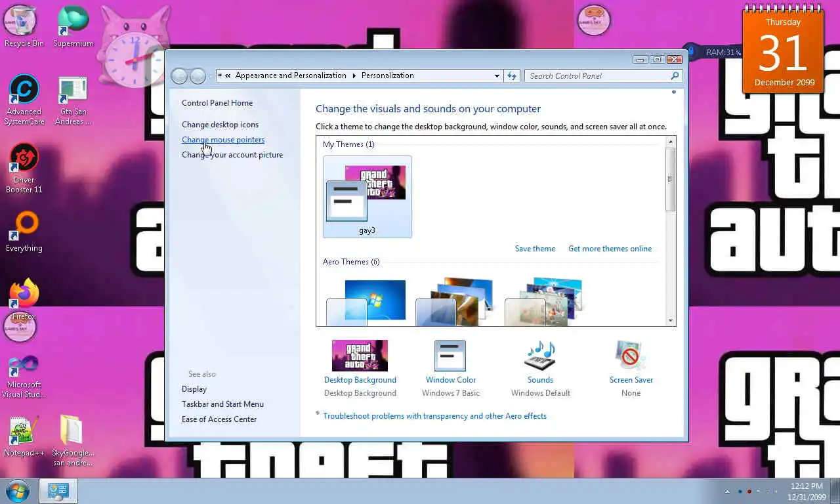Click the theme list scrollbar thumb
This screenshot has height=504, width=840.
coord(670,179)
